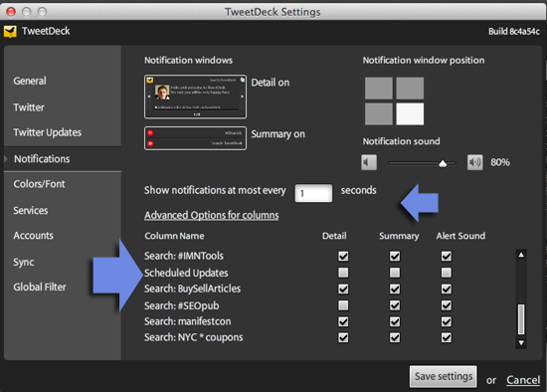Open Advanced Options for columns link

pos(212,215)
